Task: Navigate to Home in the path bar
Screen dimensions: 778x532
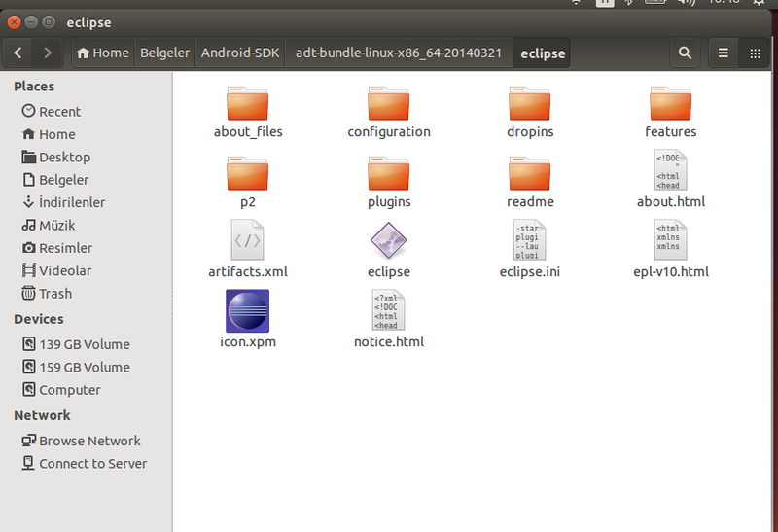Action: (103, 53)
